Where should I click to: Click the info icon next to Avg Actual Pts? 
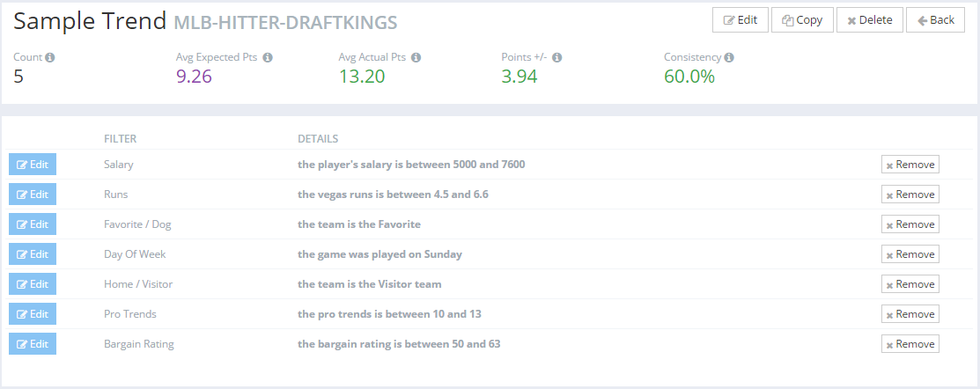pos(416,57)
